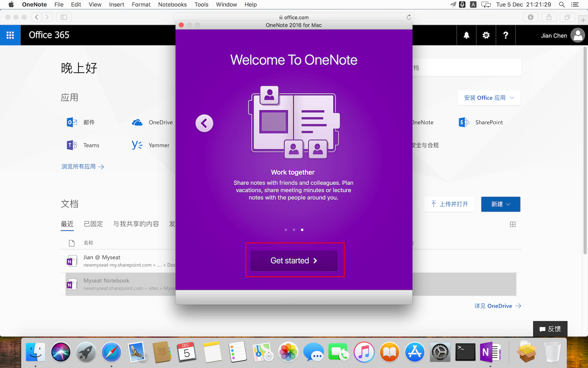This screenshot has height=368, width=588.
Task: Toggle the Safari sidebar button
Action: (x=64, y=17)
